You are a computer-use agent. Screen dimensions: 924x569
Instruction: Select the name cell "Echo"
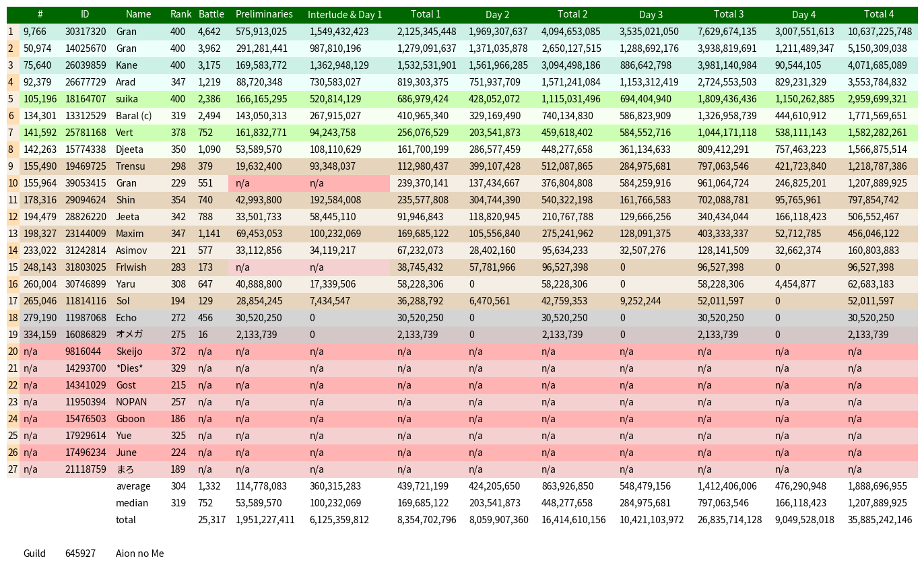(127, 318)
